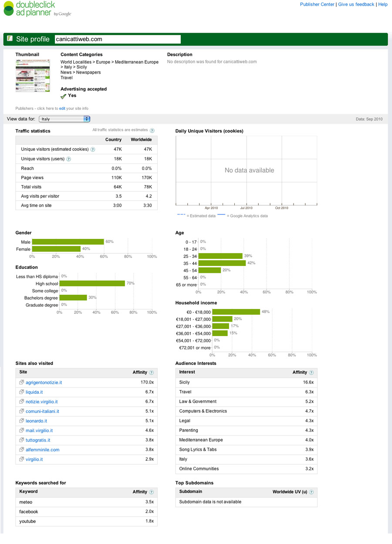
Task: Follow the notizie.virgilio.it link
Action: [x=42, y=402]
